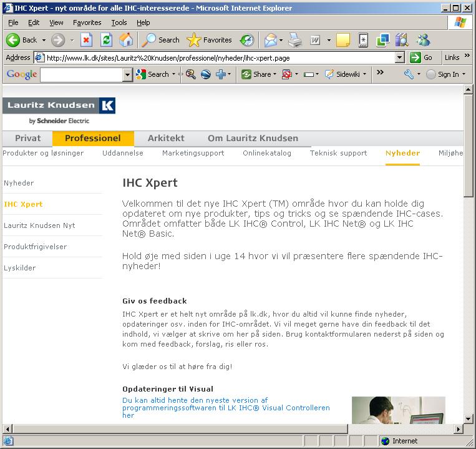Click the vertical scrollbar down arrow
476x449 pixels.
[468, 419]
